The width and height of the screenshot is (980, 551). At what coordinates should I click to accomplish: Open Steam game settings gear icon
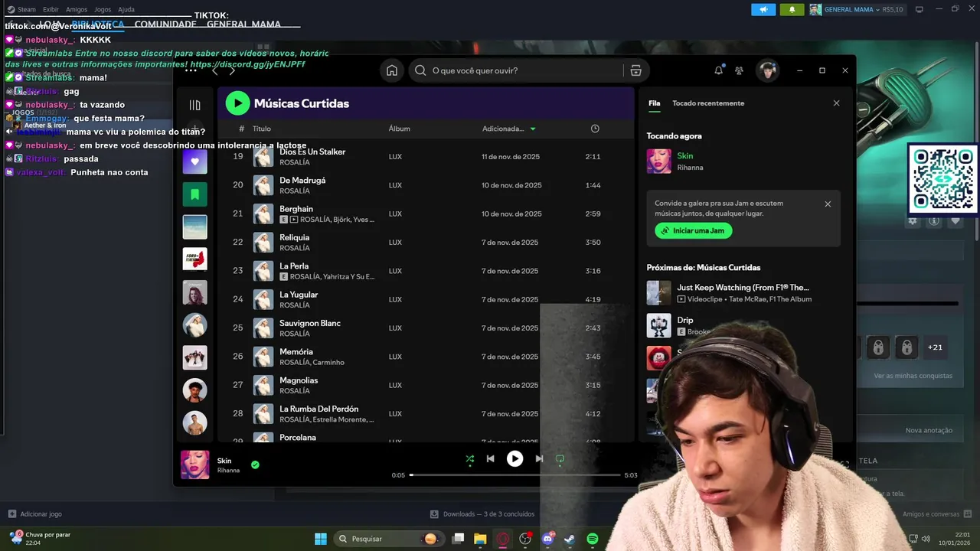pyautogui.click(x=913, y=221)
